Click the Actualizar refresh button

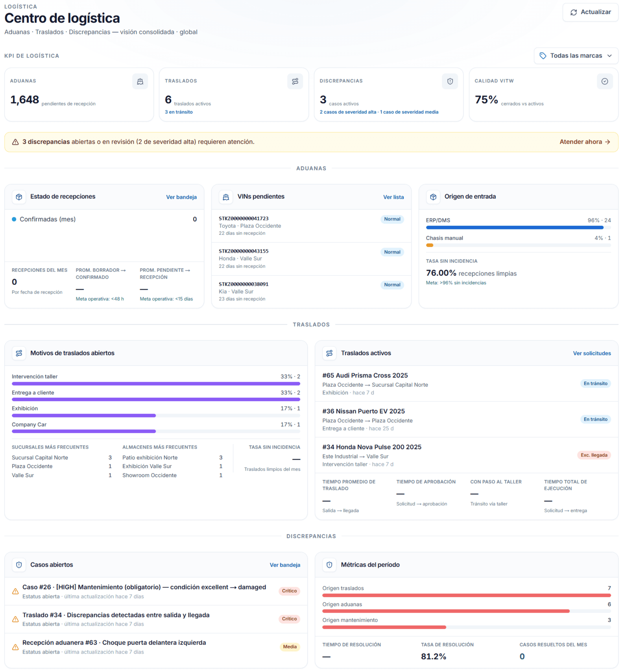click(590, 12)
